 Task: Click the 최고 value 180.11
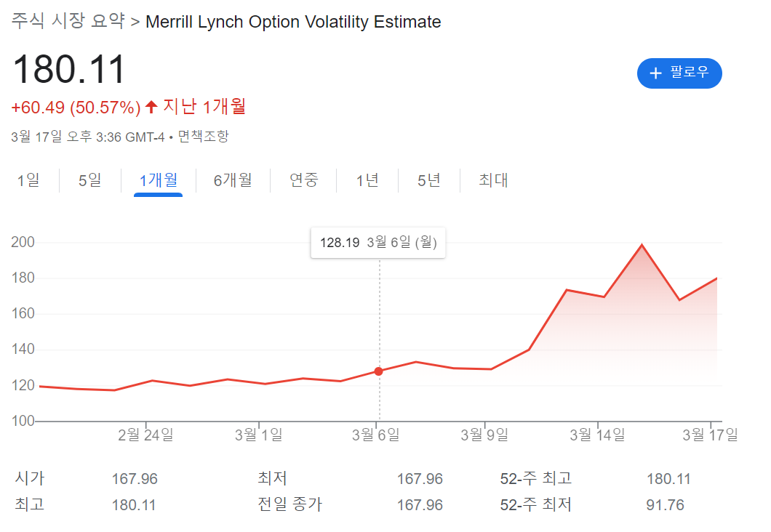[x=134, y=505]
